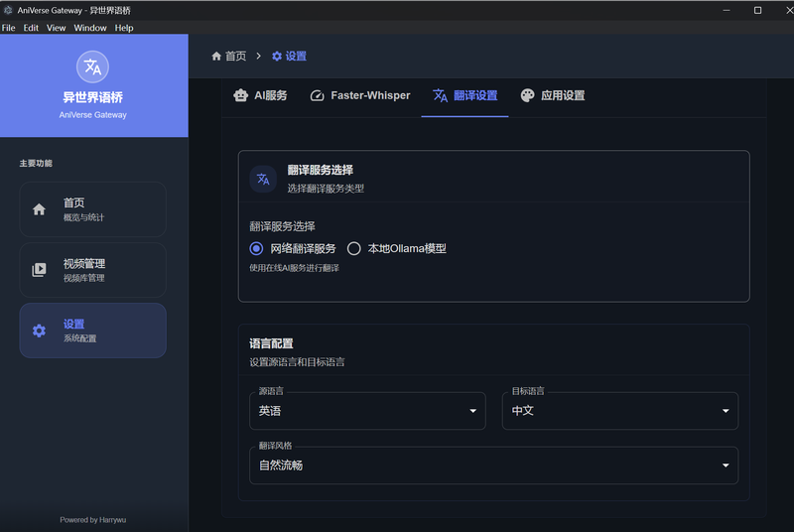Open the Window menu
This screenshot has width=794, height=532.
(x=90, y=28)
